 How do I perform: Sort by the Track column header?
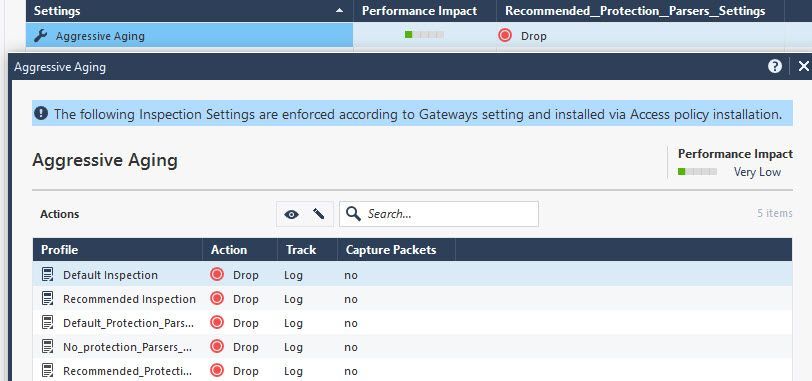tap(307, 250)
